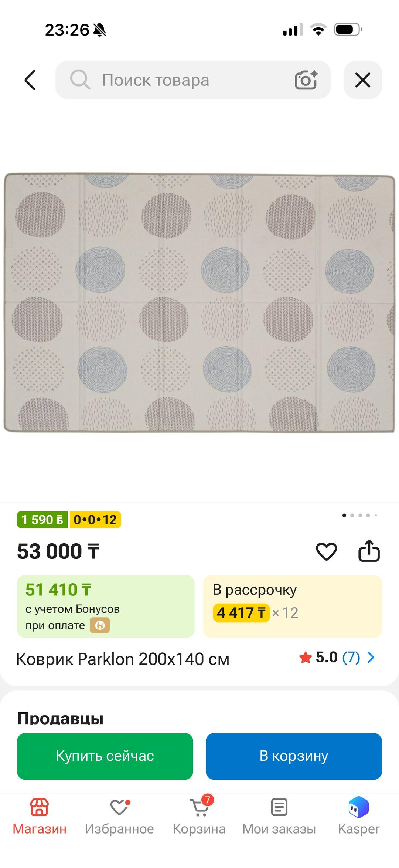
Task: Add product to favorites heart icon
Action: pyautogui.click(x=327, y=551)
